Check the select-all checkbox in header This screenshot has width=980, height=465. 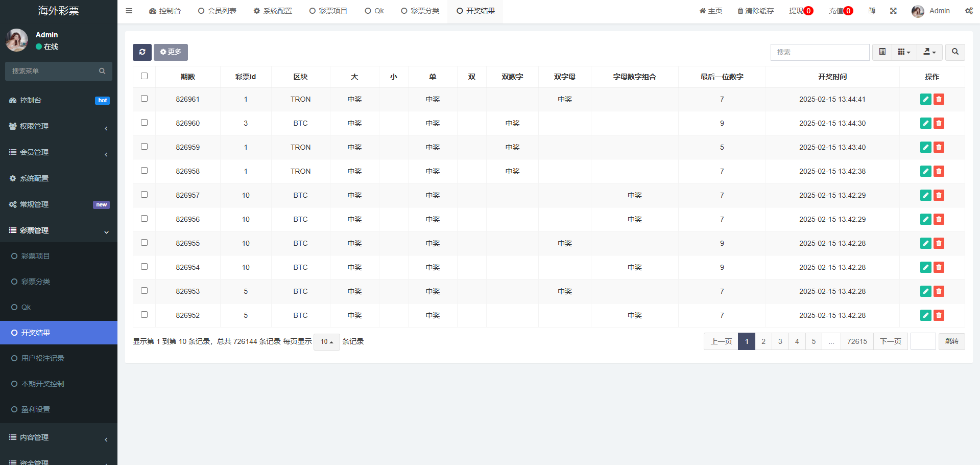(144, 76)
